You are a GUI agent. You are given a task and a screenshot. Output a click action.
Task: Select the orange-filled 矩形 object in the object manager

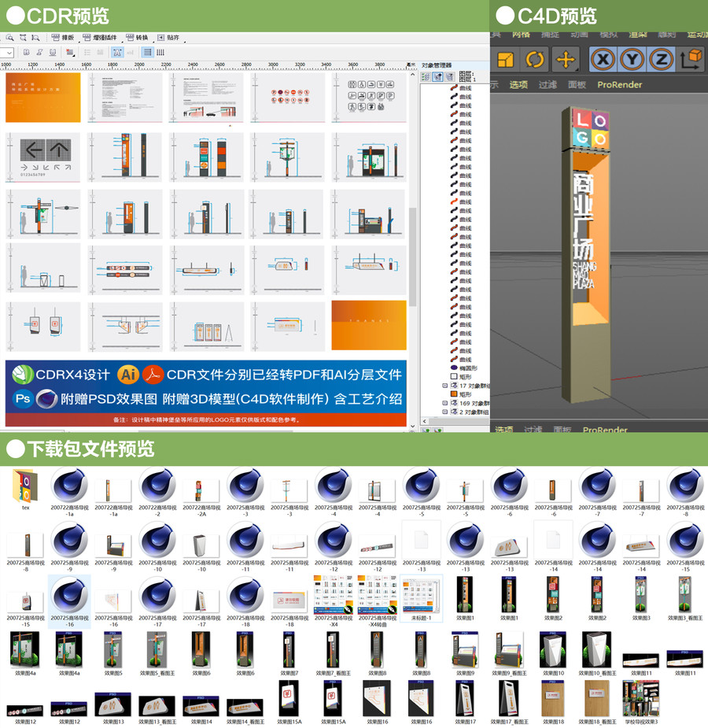(461, 394)
